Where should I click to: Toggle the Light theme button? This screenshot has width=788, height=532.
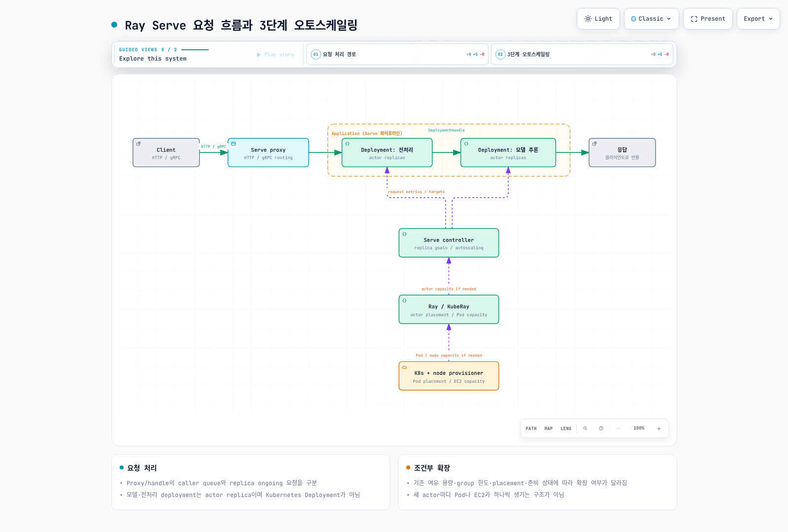click(x=598, y=19)
